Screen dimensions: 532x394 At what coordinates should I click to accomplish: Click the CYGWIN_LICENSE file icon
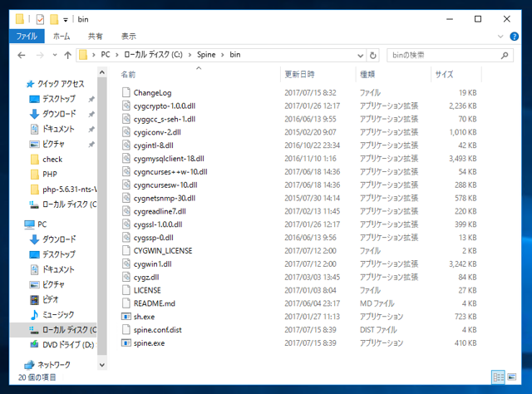(126, 251)
